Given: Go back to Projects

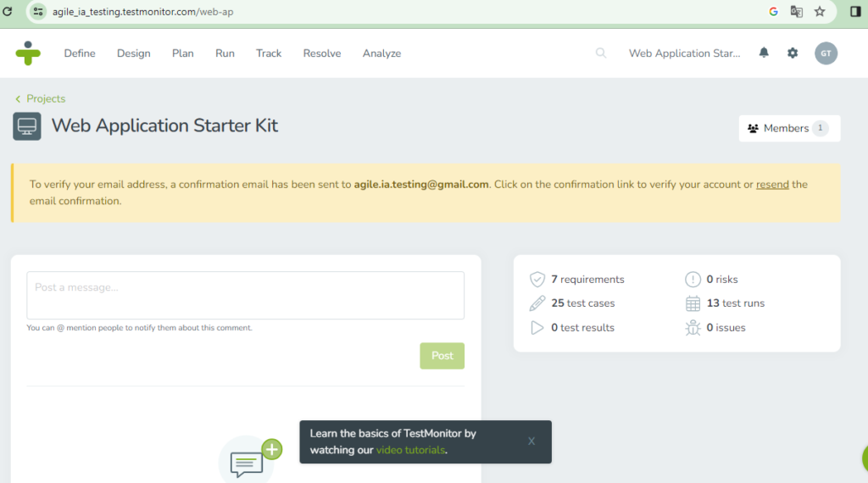Looking at the screenshot, I should (46, 98).
